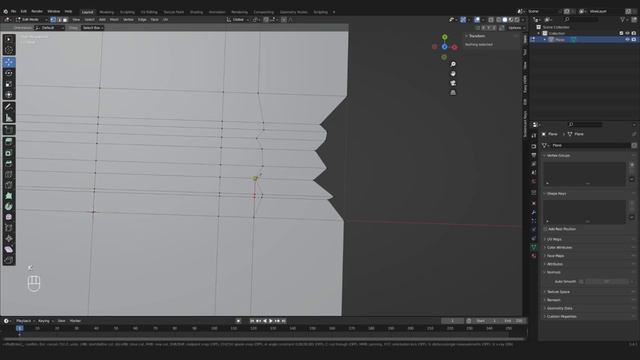Expand the Color Attributes panel
The image size is (640, 360).
[x=559, y=247]
